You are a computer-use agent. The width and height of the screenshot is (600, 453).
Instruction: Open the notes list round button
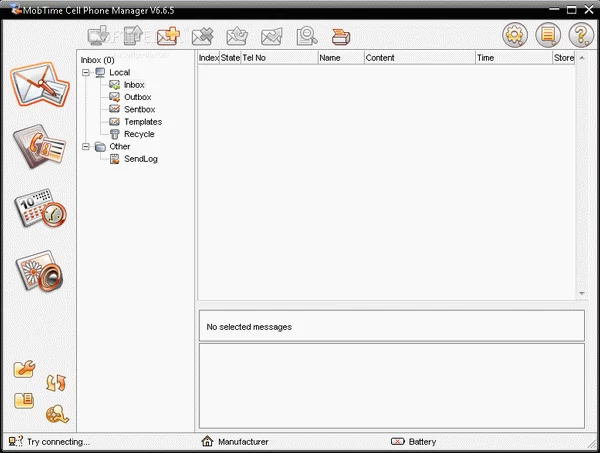548,35
